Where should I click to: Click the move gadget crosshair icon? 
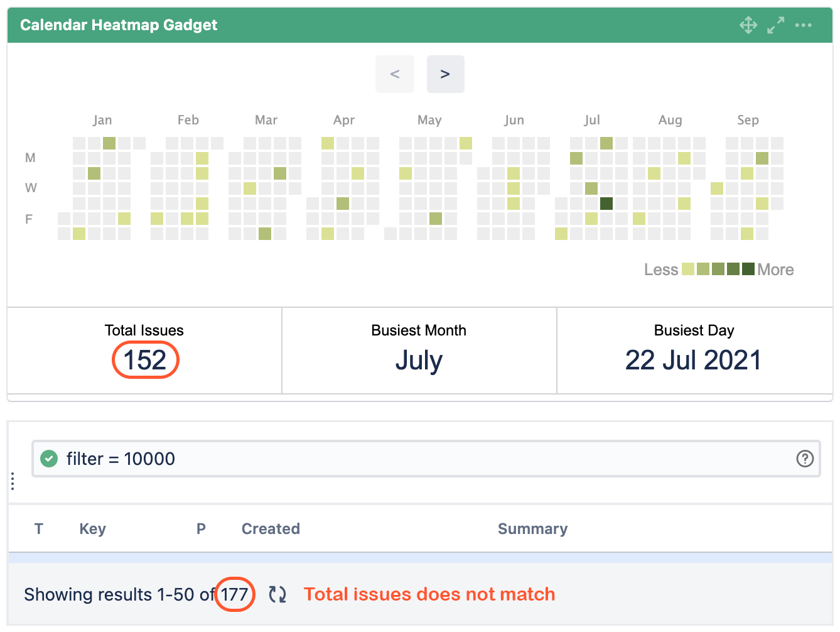click(x=748, y=25)
